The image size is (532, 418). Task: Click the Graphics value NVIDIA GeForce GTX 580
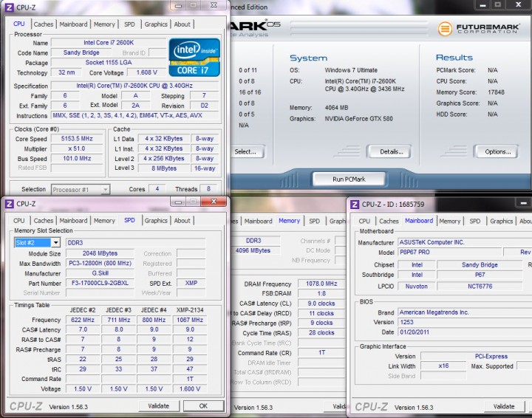(358, 119)
